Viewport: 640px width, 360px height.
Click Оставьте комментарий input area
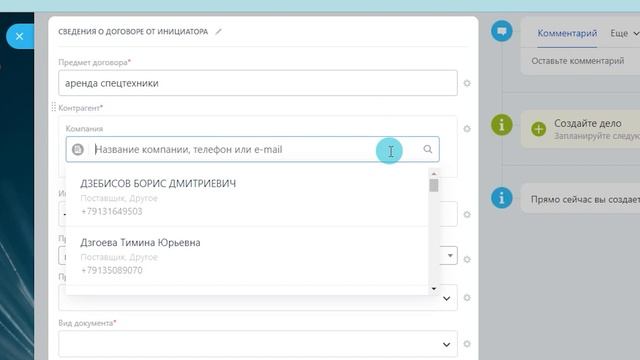pos(578,61)
